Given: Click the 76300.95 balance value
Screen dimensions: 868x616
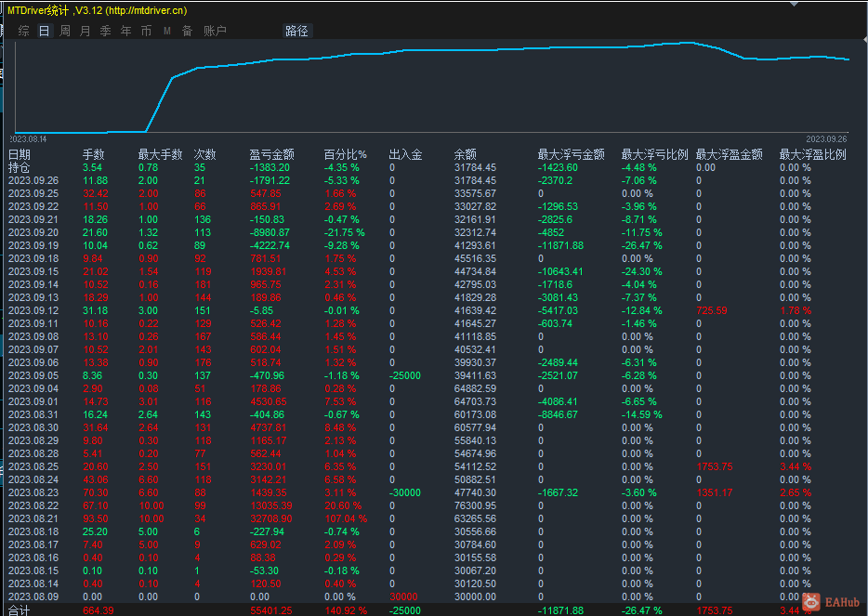Looking at the screenshot, I should 475,505.
